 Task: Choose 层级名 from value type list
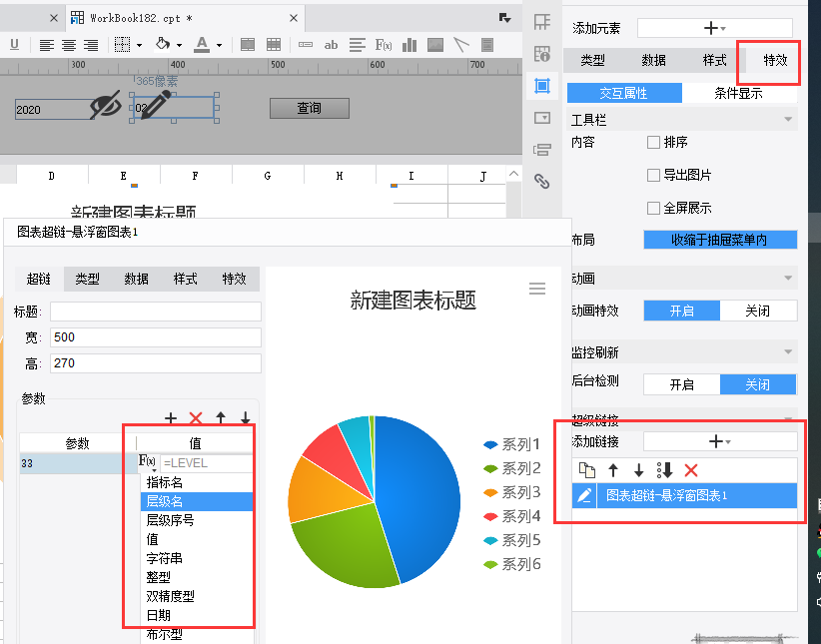coord(197,501)
